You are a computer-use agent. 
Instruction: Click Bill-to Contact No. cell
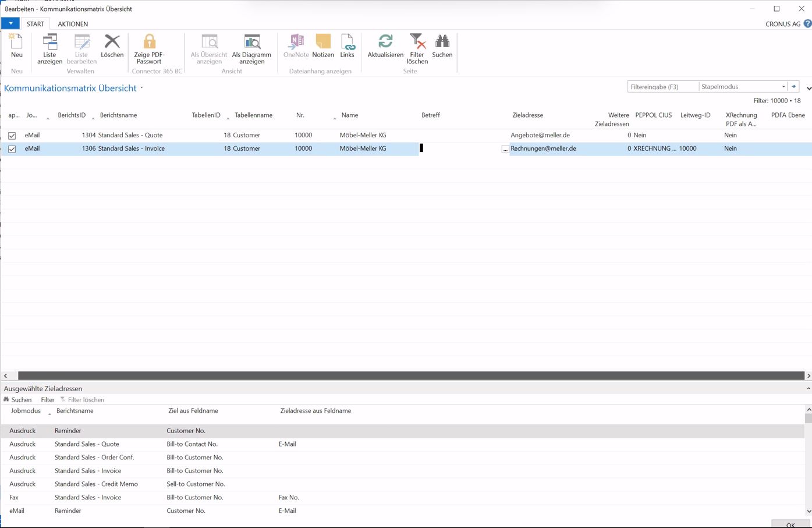click(x=192, y=444)
